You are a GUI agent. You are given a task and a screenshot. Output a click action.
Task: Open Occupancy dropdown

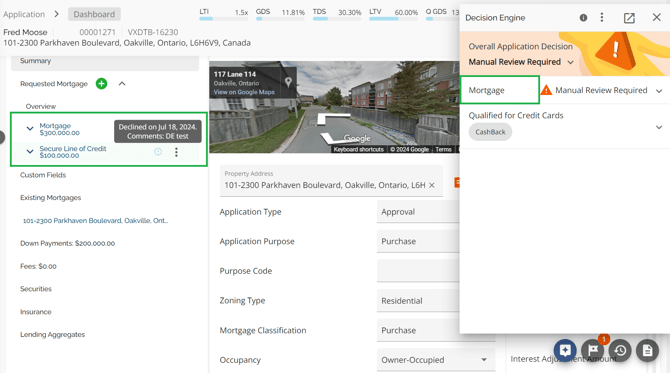[436, 360]
